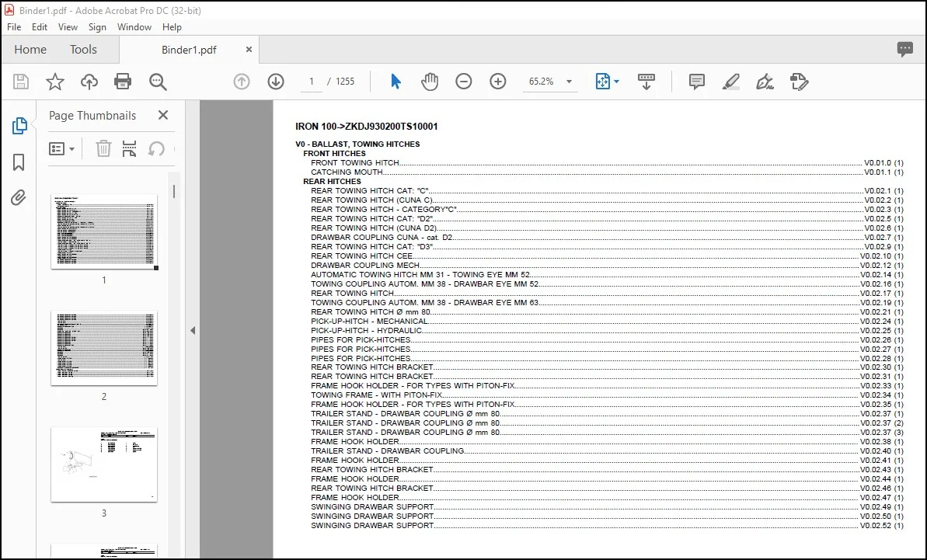Click REAR TOWING HITCH Ø mm 80 entry
This screenshot has width=927, height=560.
point(607,312)
